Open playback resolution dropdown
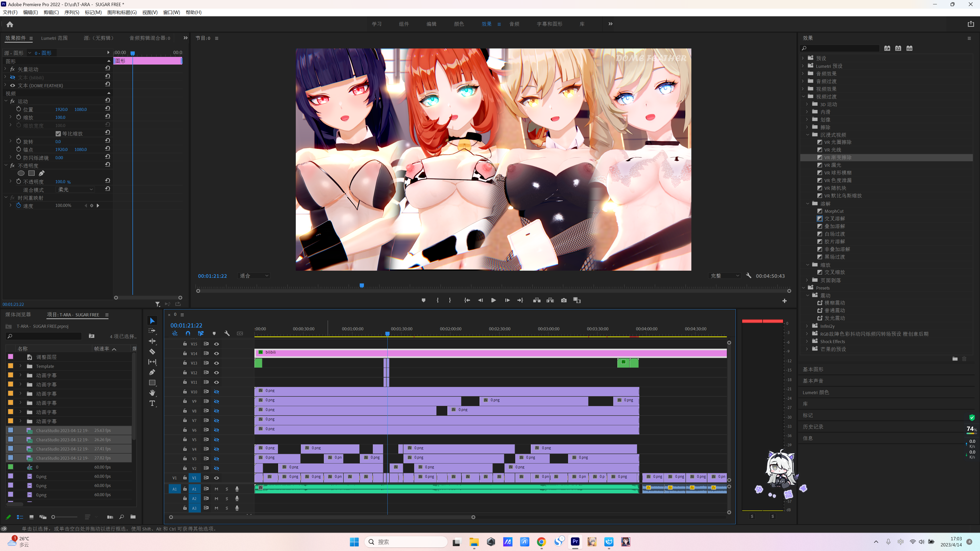 coord(725,276)
